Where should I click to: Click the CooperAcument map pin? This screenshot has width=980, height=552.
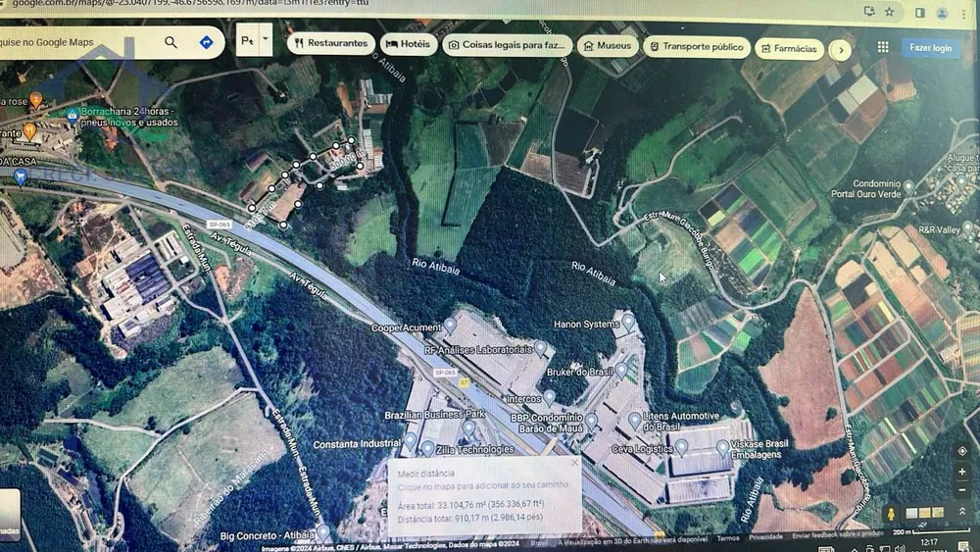[450, 326]
